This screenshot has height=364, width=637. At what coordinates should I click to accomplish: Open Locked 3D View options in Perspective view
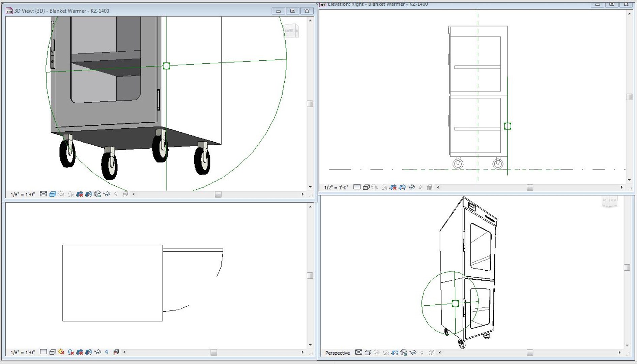pos(404,353)
